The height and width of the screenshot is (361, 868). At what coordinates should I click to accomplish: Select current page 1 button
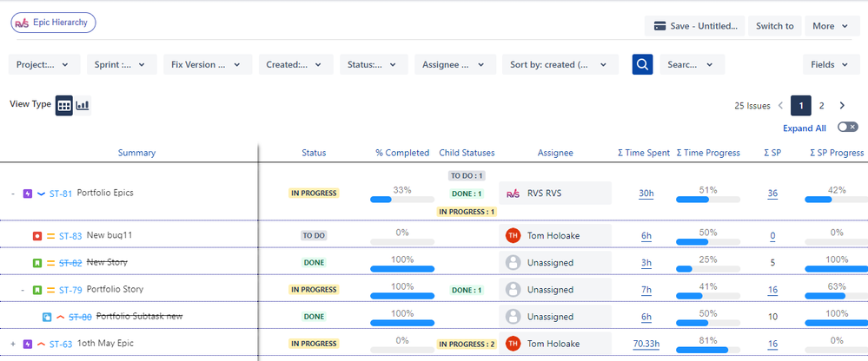pyautogui.click(x=801, y=106)
